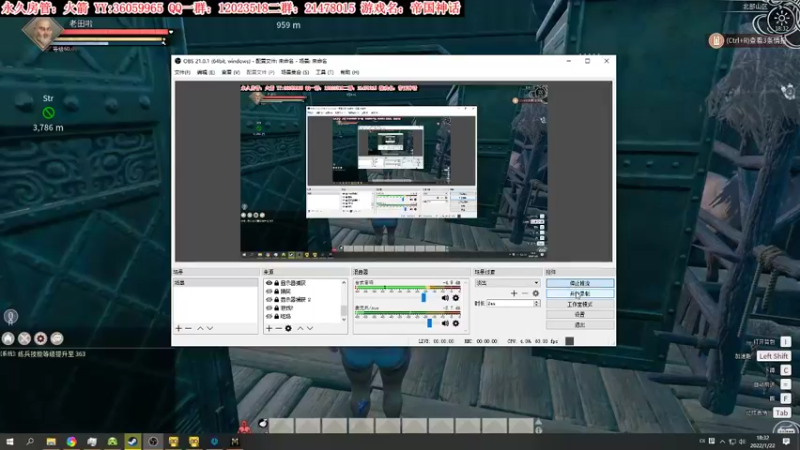Viewport: 800px width, 450px height.
Task: Toggle visibility of fourth source row
Action: (269, 308)
